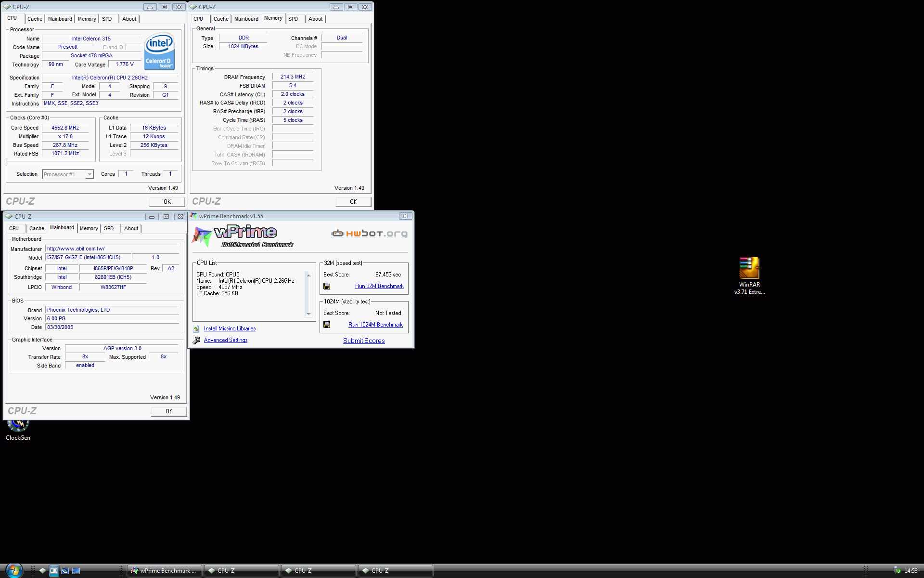Click the CAS# Latency value 2.0 clocks
The image size is (924, 578).
(293, 94)
